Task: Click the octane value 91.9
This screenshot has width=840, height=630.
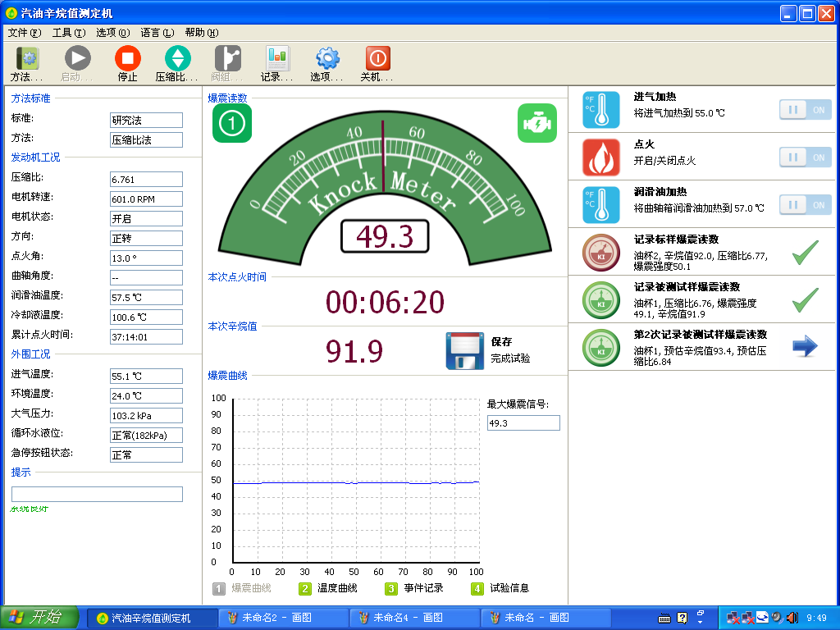Action: pyautogui.click(x=354, y=351)
